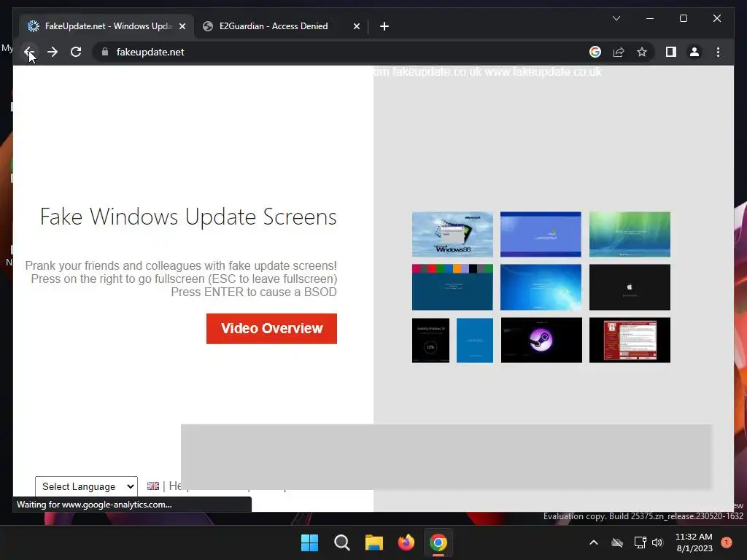Click the Chrome taskbar icon

[438, 542]
